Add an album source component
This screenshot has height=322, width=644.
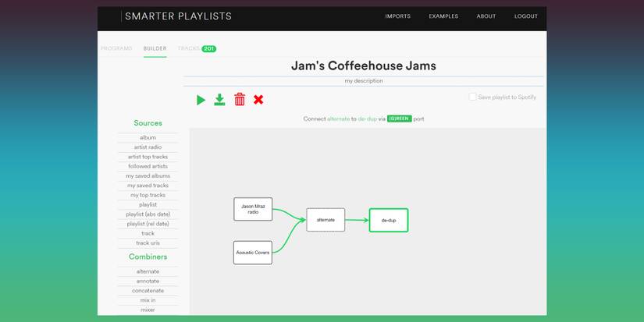pyautogui.click(x=148, y=137)
